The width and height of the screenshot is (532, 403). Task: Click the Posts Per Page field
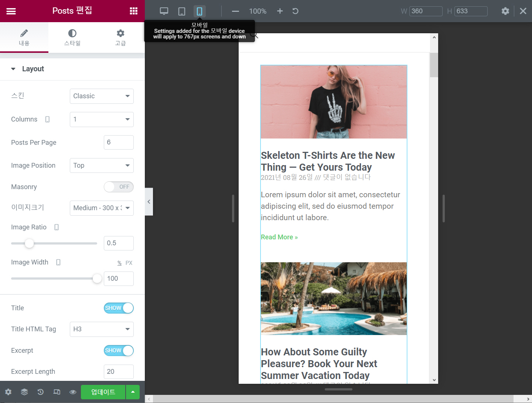[119, 142]
